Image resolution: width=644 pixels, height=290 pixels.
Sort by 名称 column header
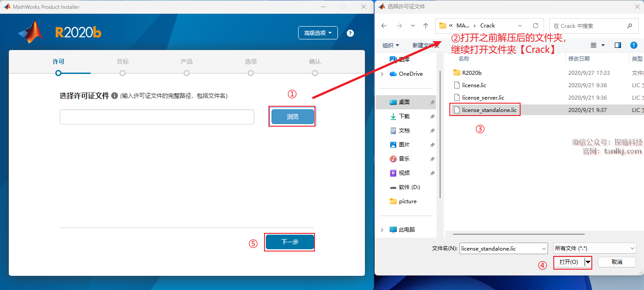coord(464,58)
